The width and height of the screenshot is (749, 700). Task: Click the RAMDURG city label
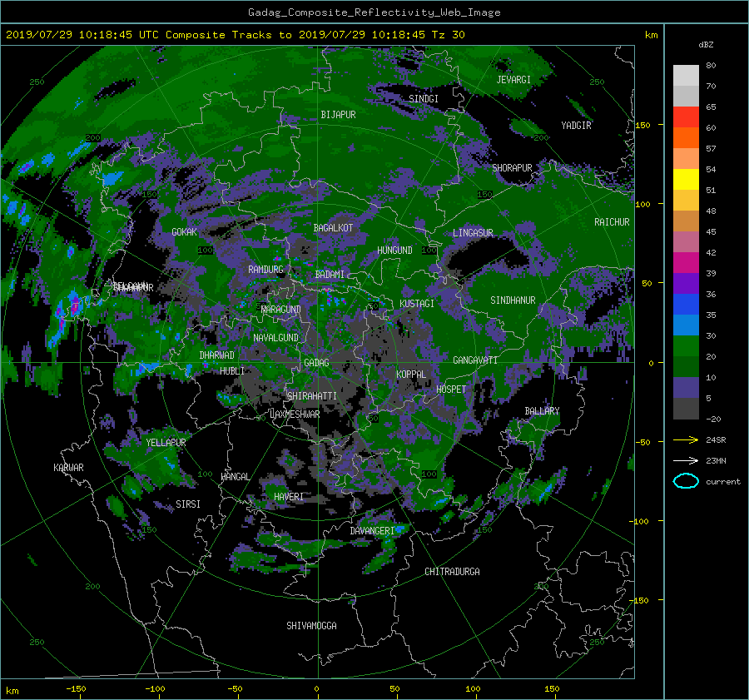coord(265,270)
